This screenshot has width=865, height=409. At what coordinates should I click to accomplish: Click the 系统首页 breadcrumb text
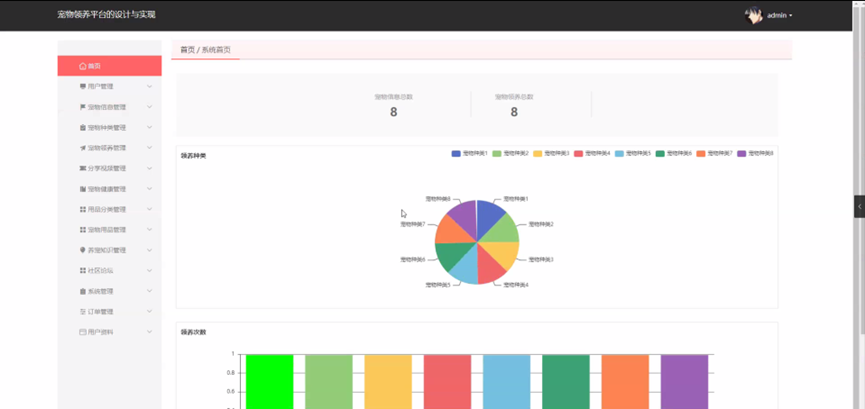tap(216, 50)
